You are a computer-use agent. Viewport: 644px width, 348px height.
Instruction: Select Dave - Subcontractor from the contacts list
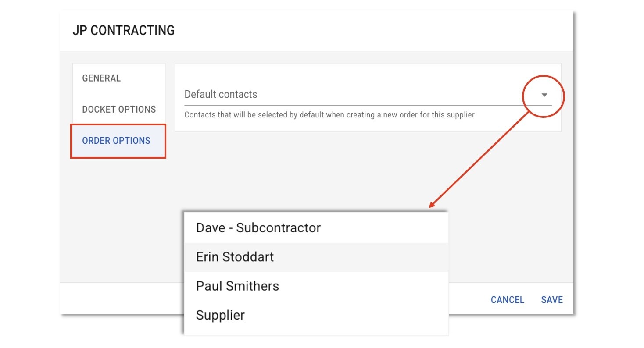click(x=258, y=228)
